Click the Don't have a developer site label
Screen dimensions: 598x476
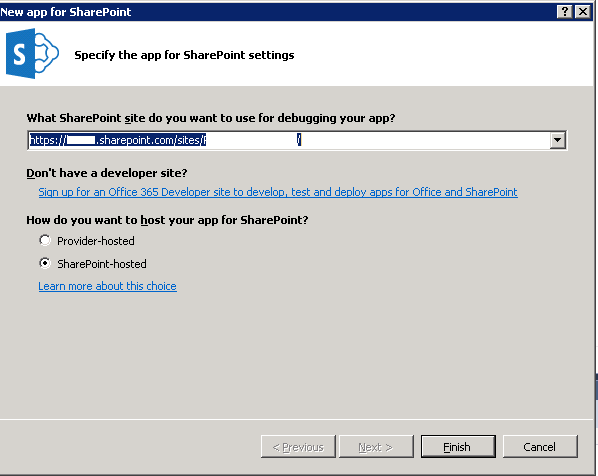(x=107, y=173)
